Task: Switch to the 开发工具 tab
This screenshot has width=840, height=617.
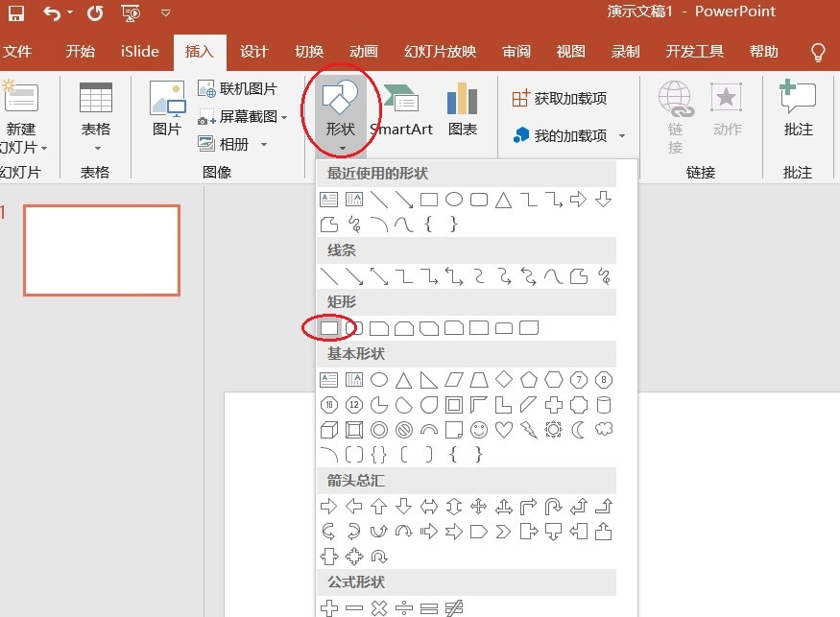Action: [695, 52]
